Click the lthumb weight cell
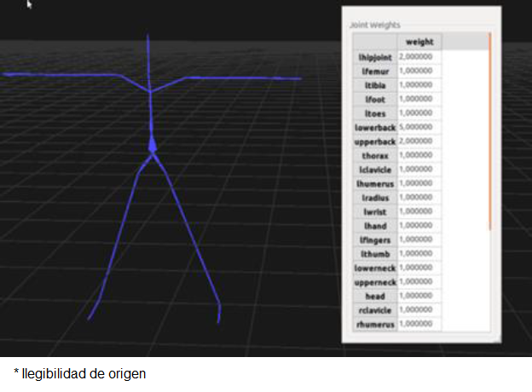532x392 pixels. [419, 253]
